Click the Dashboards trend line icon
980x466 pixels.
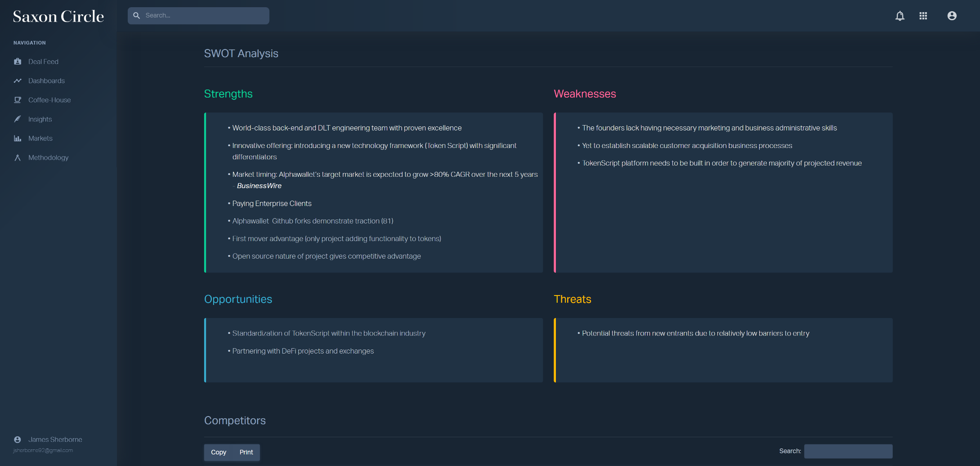(18, 81)
